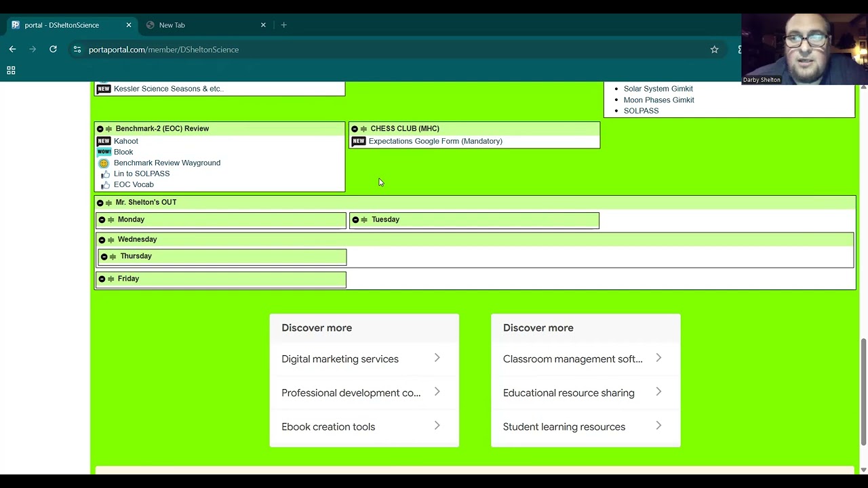Click the thumbs-up icon beside Lin to SOLPASS

(105, 174)
